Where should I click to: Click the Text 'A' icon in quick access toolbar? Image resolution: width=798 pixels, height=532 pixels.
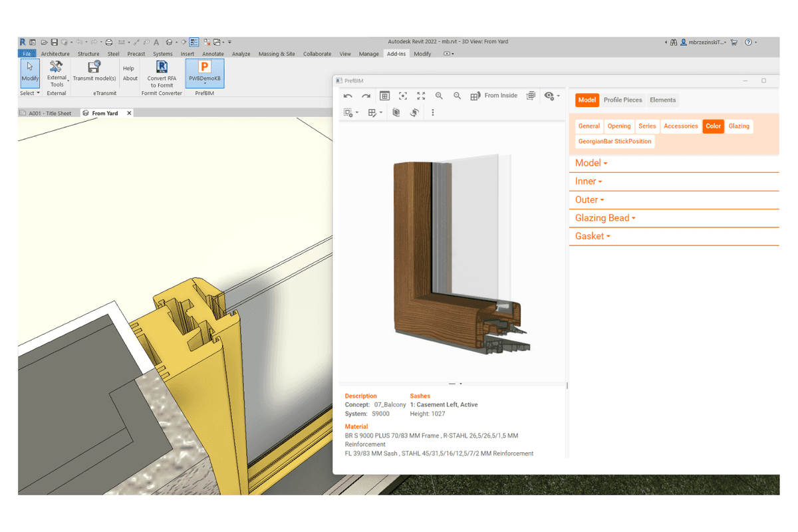click(x=156, y=42)
